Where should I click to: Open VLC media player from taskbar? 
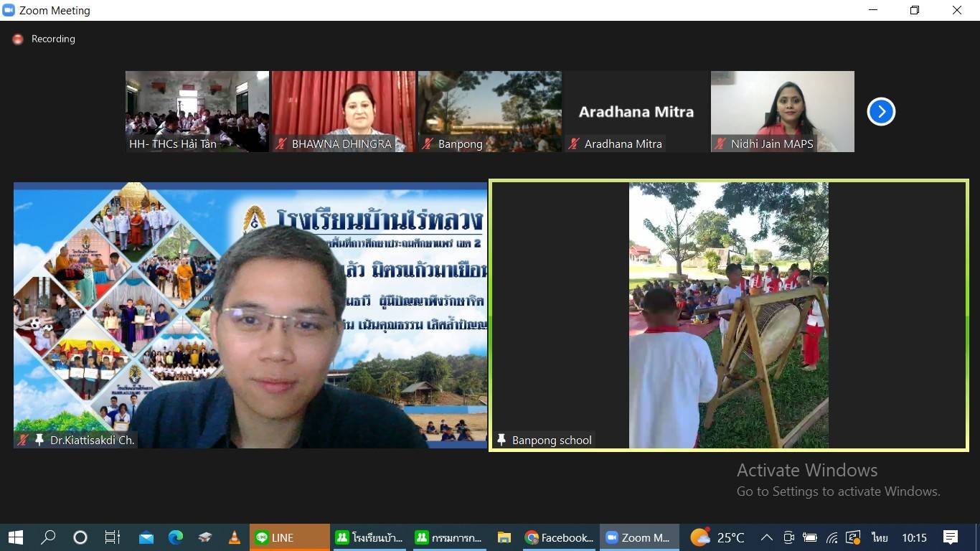tap(234, 537)
